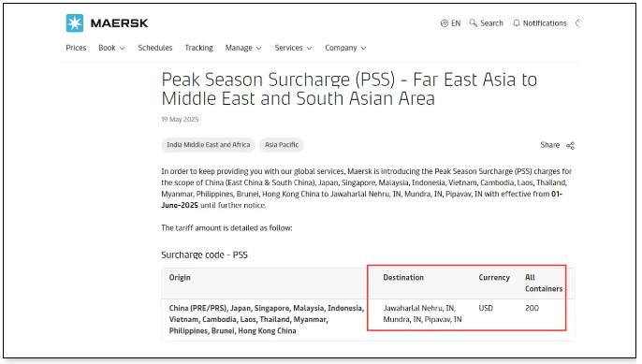This screenshot has height=364, width=642.
Task: Go to Schedules page
Action: click(x=155, y=48)
